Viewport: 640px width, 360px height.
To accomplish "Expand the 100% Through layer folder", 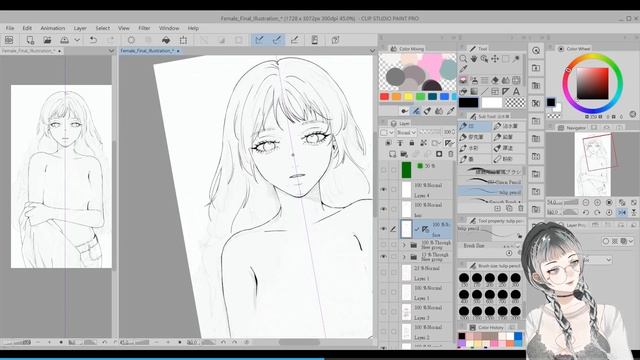I will tap(404, 245).
